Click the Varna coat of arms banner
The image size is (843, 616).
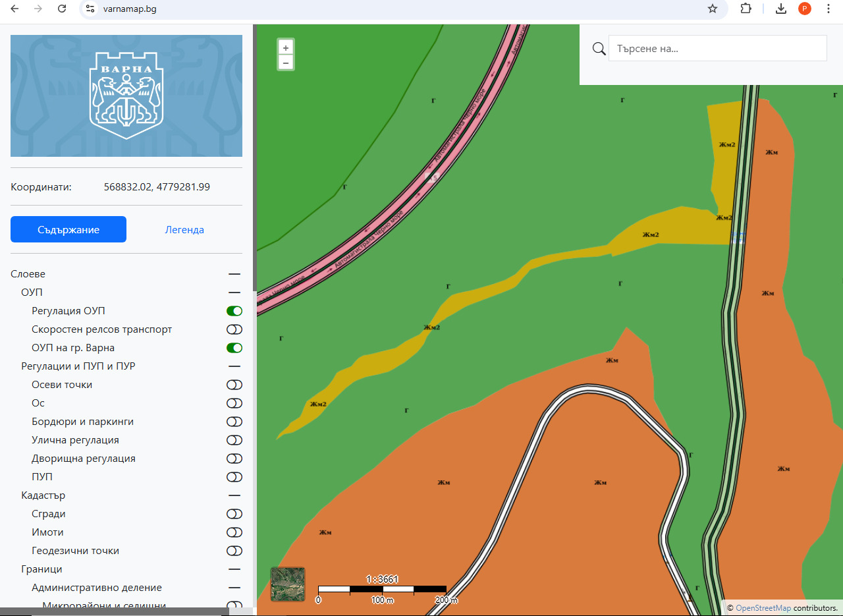126,96
